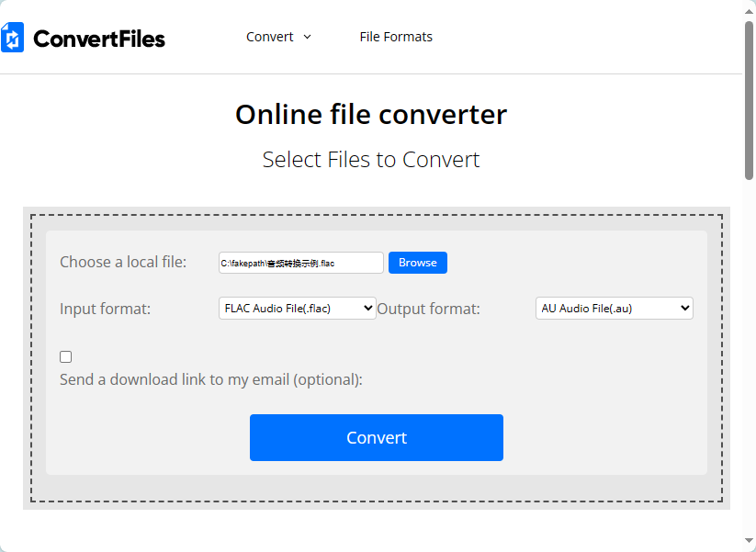Enable the email download link checkbox
The image size is (756, 552).
tap(65, 356)
